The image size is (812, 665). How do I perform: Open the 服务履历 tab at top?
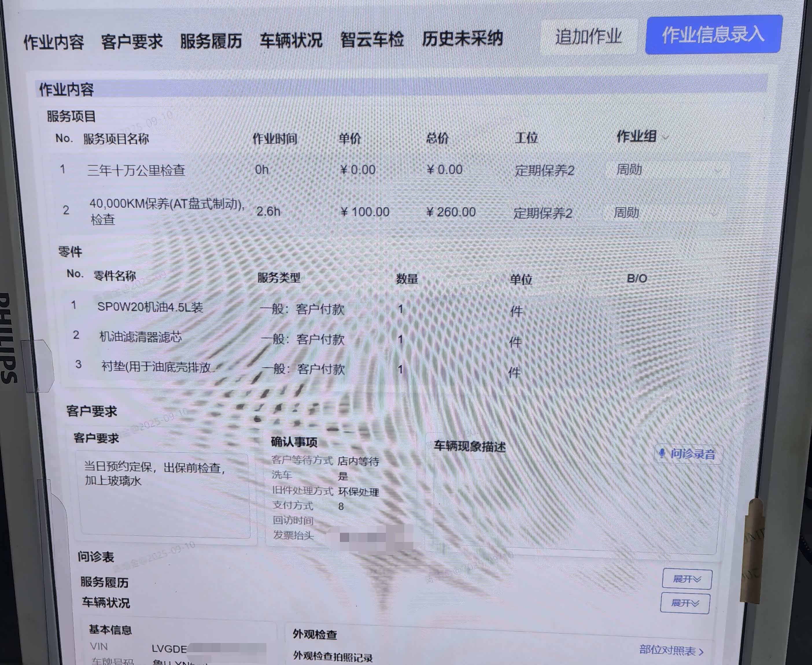[211, 40]
